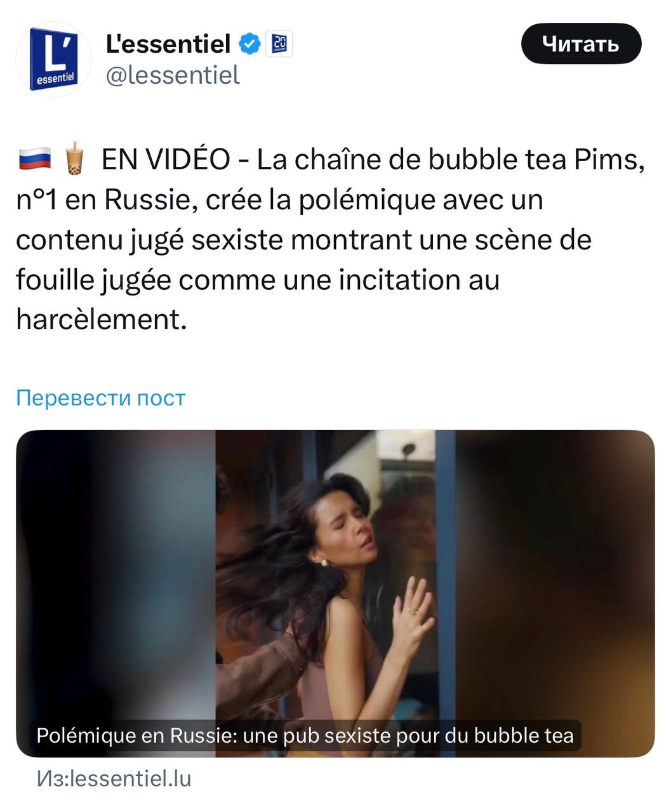The height and width of the screenshot is (812, 671).
Task: Click the word 'Pims' in the post text
Action: pyautogui.click(x=605, y=159)
